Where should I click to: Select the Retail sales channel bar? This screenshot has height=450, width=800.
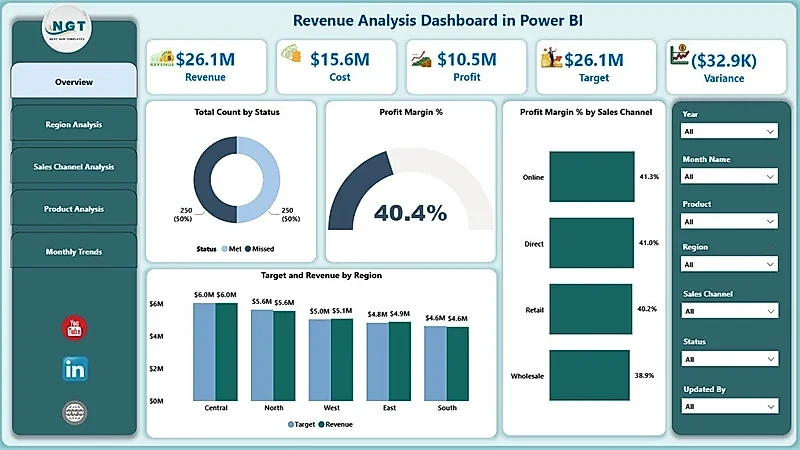coord(590,309)
